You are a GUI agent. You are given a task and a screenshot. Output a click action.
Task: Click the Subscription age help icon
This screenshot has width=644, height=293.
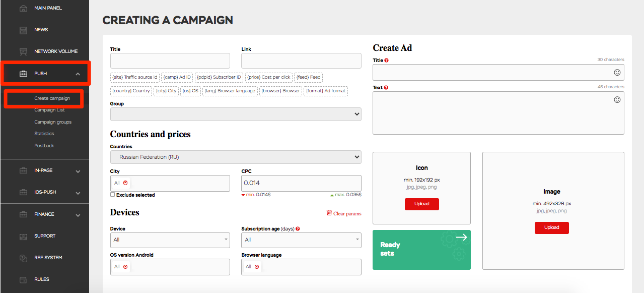(x=298, y=229)
